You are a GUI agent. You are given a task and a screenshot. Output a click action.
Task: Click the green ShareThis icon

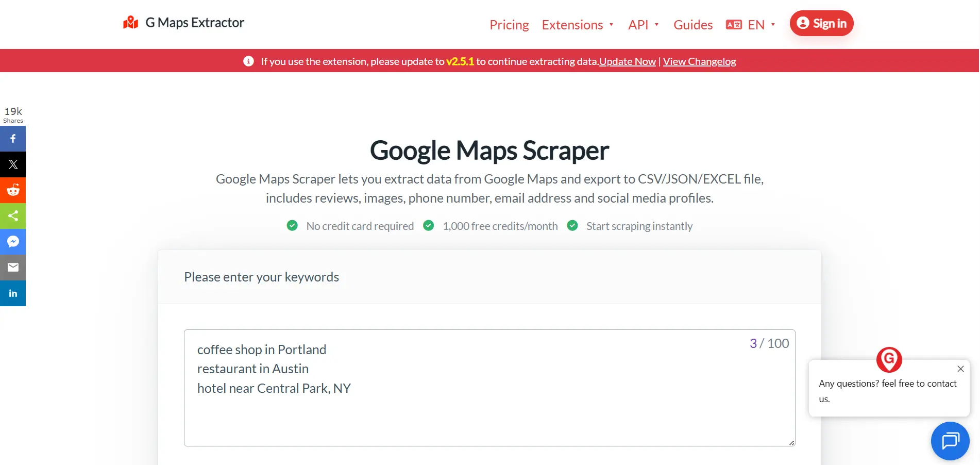click(13, 216)
